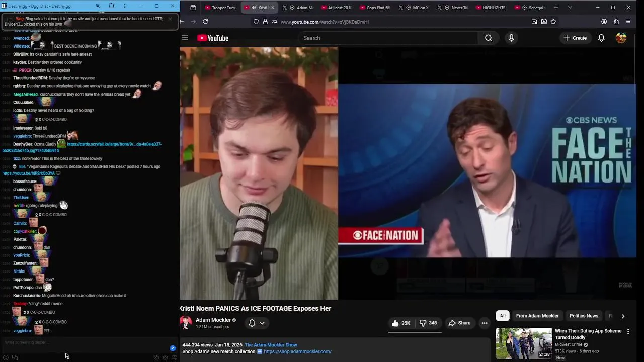Image resolution: width=644 pixels, height=362 pixels.
Task: Switch to the Trooper Turn tab
Action: pyautogui.click(x=220, y=8)
